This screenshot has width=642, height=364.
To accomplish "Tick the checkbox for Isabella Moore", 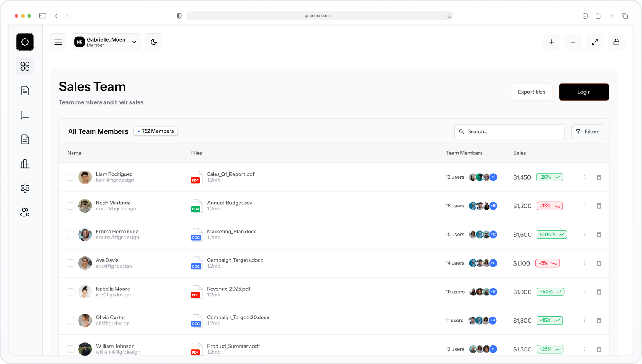I will pos(70,292).
